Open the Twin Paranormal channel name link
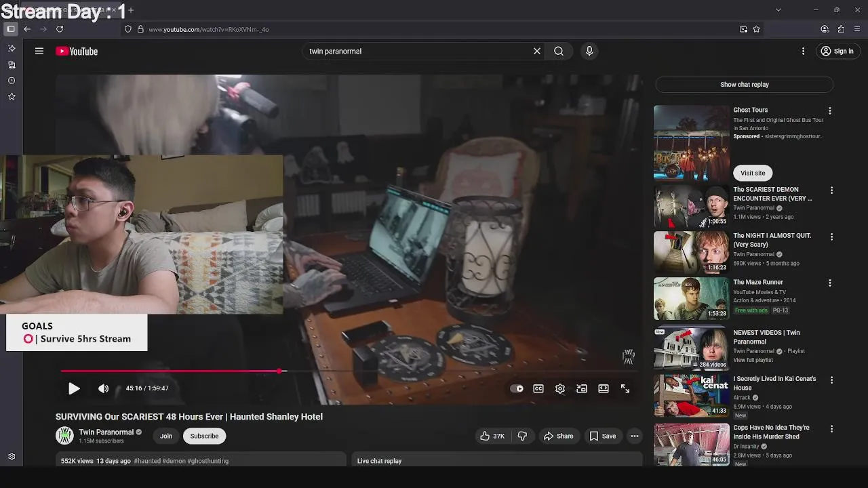 (106, 432)
